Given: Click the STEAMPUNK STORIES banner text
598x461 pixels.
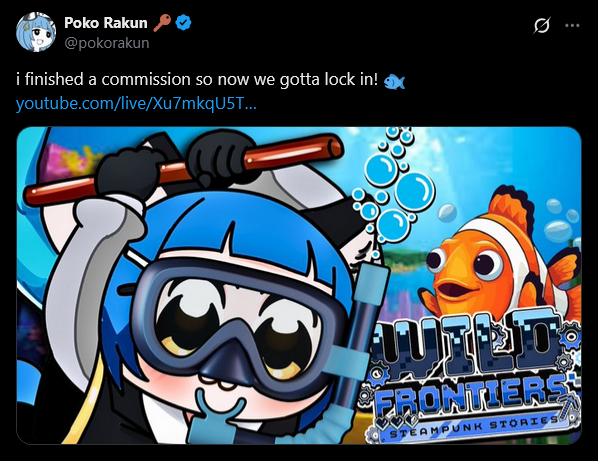Looking at the screenshot, I should pos(474,427).
